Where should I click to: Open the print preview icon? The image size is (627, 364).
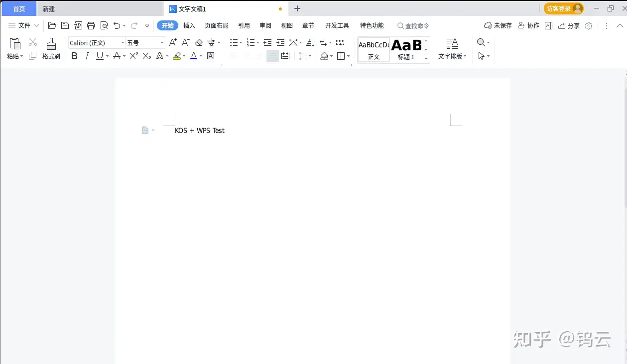coord(104,25)
